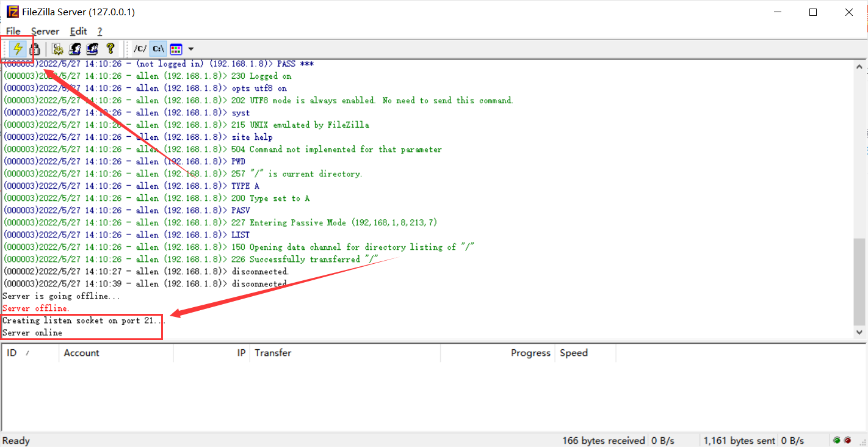This screenshot has height=447, width=868.
Task: Click the 1,161 bytes sent status
Action: (739, 440)
